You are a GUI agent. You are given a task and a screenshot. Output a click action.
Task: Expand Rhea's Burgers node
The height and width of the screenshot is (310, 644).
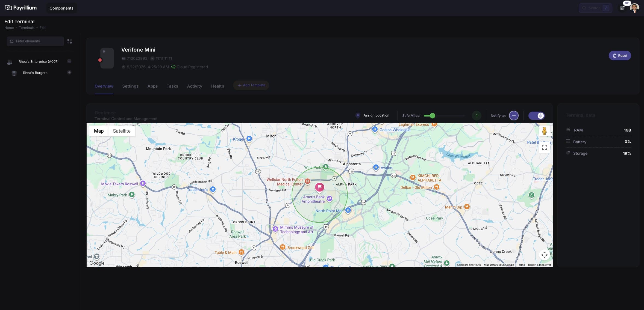click(x=69, y=73)
